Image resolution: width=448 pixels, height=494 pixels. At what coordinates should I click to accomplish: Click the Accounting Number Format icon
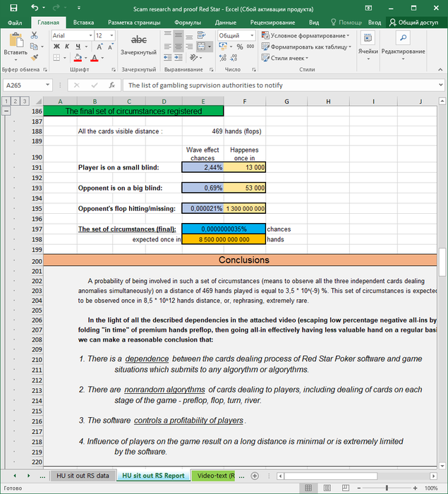point(223,47)
